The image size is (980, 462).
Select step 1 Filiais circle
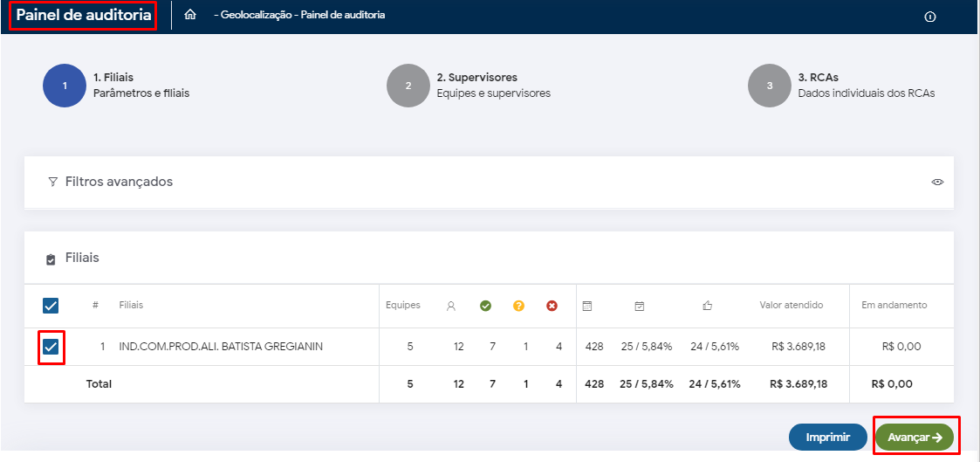[x=65, y=86]
